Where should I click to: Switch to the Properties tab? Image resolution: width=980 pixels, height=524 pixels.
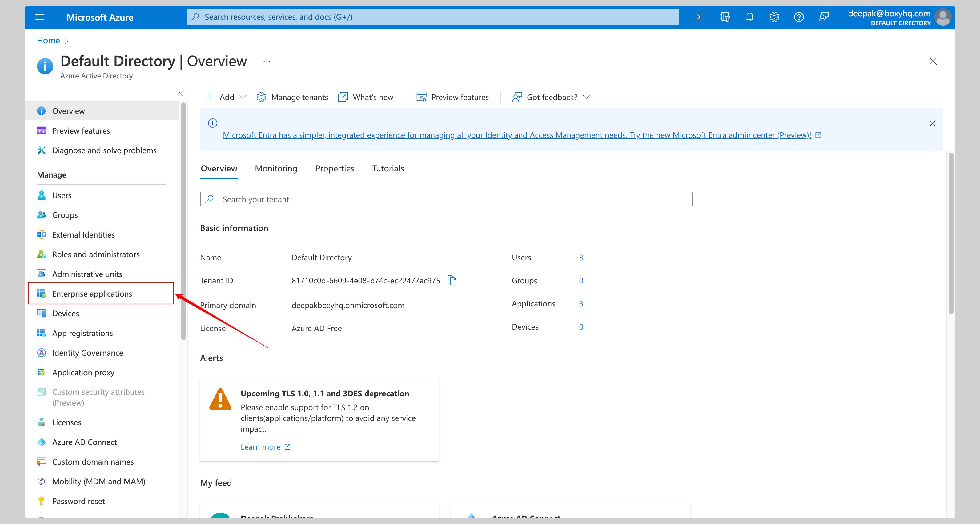(x=335, y=168)
